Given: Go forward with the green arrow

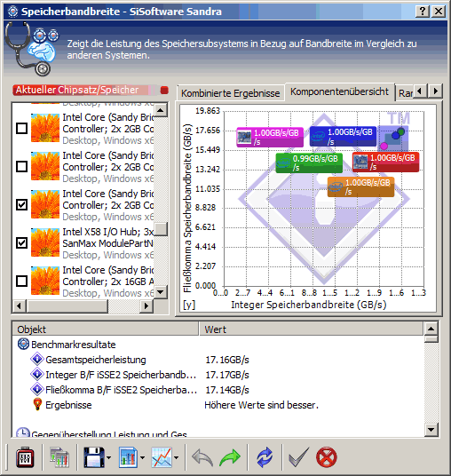Looking at the screenshot, I should point(230,457).
